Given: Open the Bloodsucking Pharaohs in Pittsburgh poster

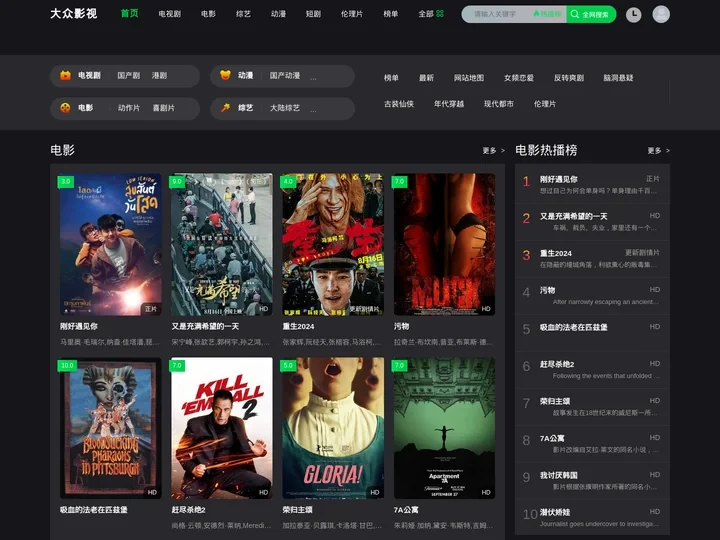Looking at the screenshot, I should [110, 428].
